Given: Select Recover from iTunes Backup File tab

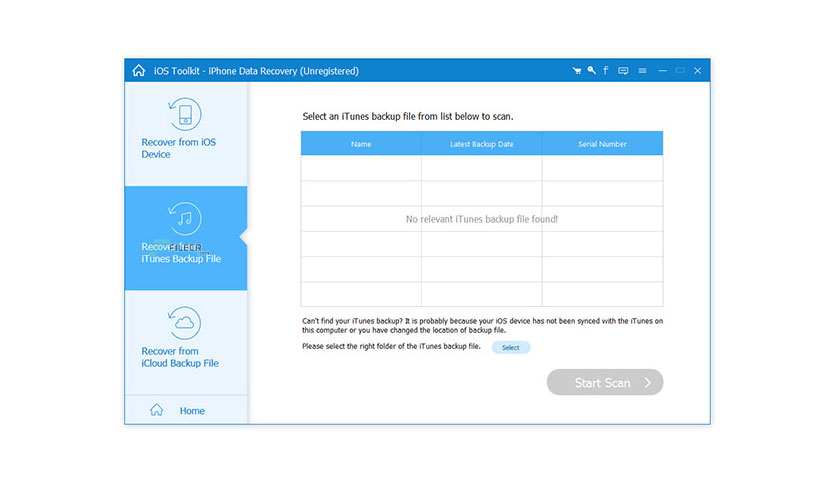Looking at the screenshot, I should [x=186, y=238].
